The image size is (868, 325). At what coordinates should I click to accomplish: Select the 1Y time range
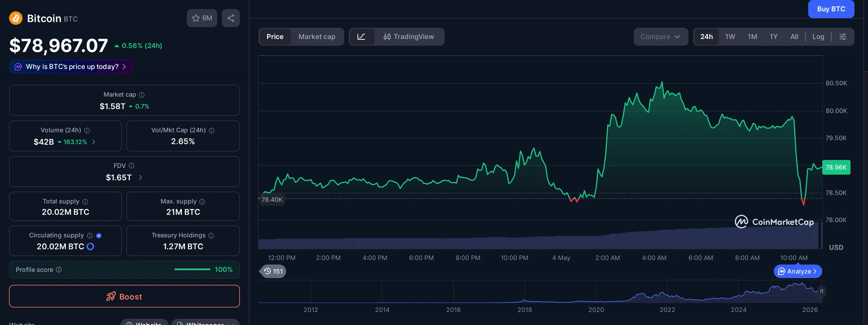coord(774,37)
